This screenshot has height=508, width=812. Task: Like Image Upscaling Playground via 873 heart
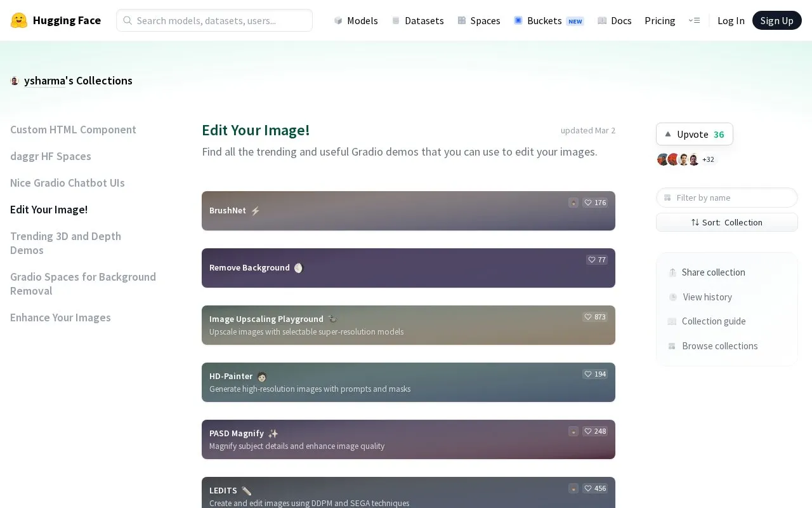pyautogui.click(x=595, y=317)
